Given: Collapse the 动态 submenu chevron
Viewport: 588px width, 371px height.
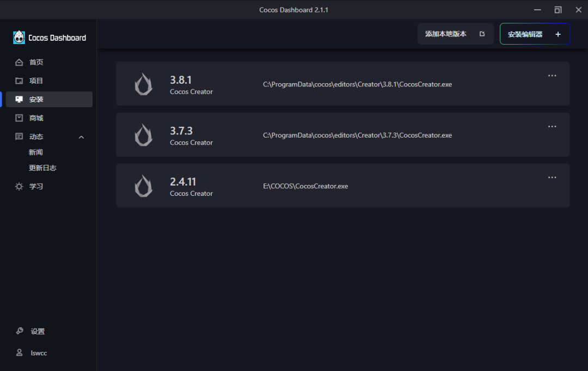Looking at the screenshot, I should coord(81,137).
